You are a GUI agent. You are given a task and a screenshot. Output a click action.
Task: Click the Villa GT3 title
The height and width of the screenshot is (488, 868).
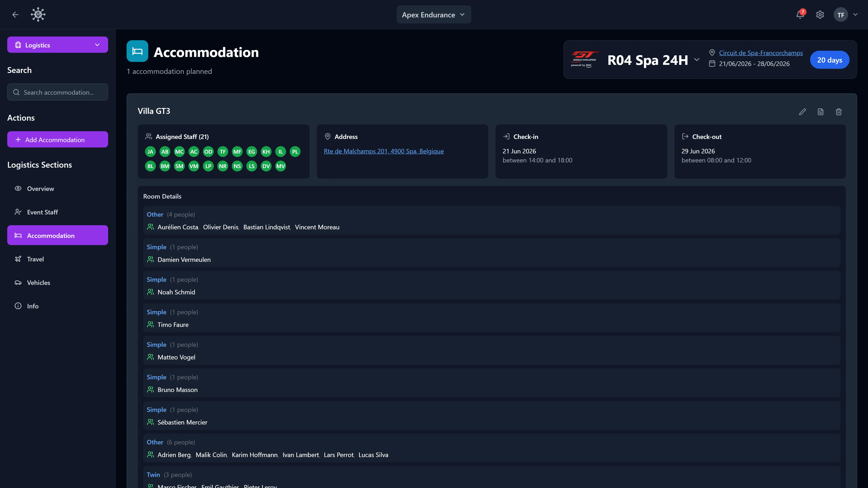pos(154,111)
